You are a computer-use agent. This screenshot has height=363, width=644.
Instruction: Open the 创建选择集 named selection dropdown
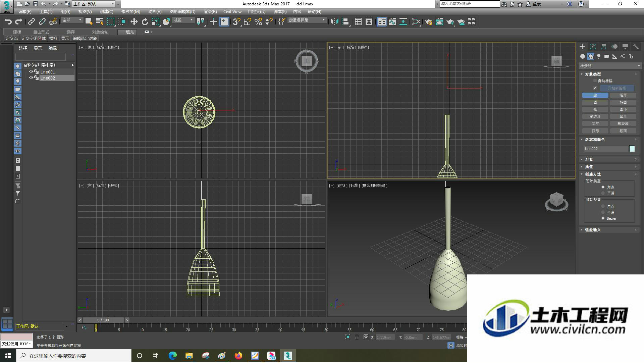click(307, 20)
